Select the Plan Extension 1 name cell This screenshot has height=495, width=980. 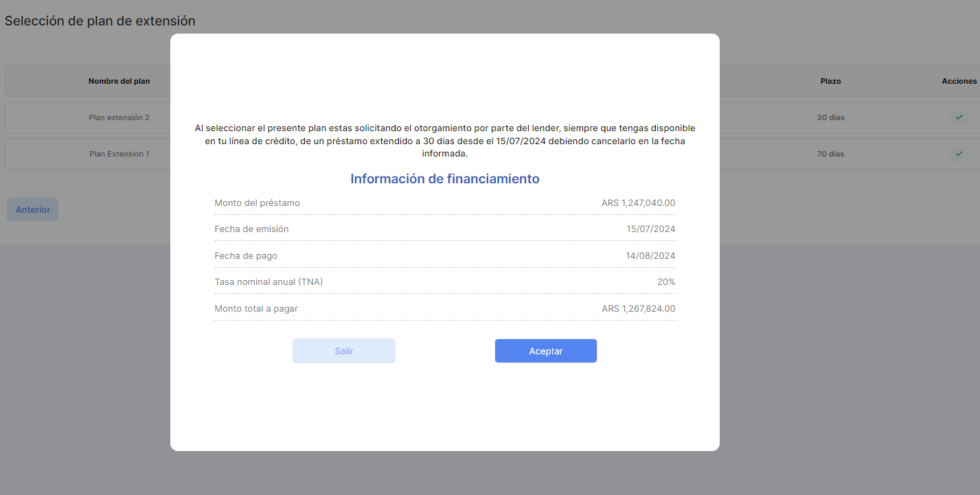[119, 154]
